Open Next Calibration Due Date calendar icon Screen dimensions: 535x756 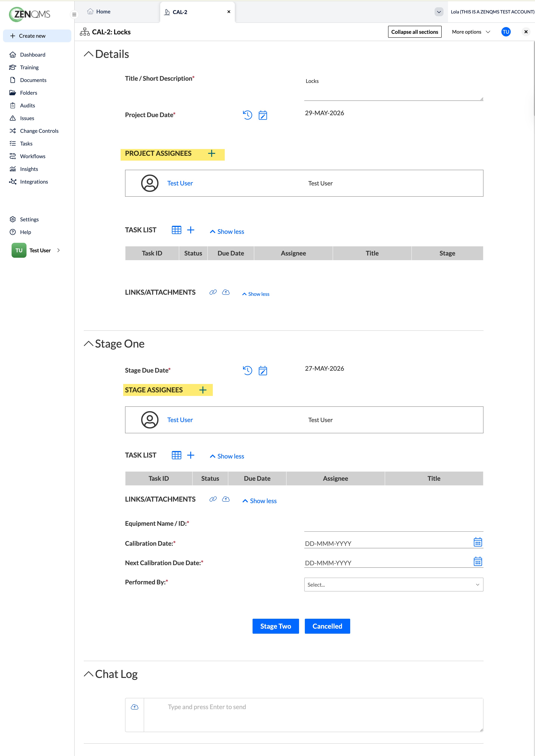[478, 562]
